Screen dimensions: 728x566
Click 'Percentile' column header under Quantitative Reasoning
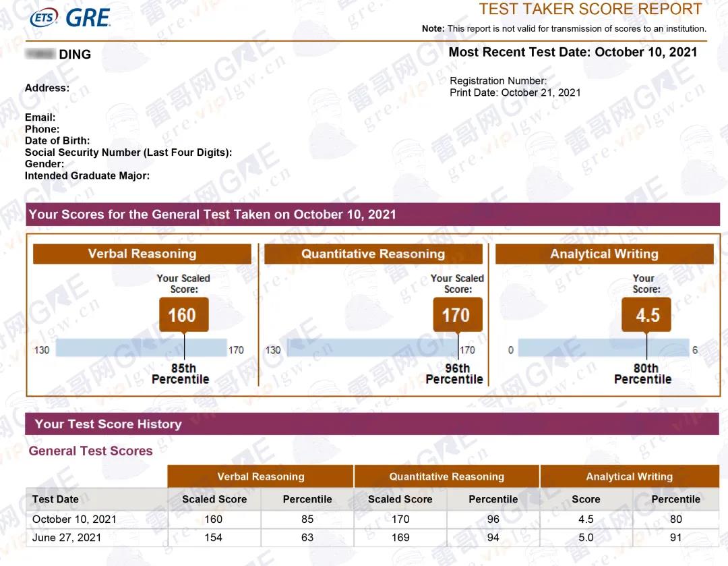coord(493,499)
